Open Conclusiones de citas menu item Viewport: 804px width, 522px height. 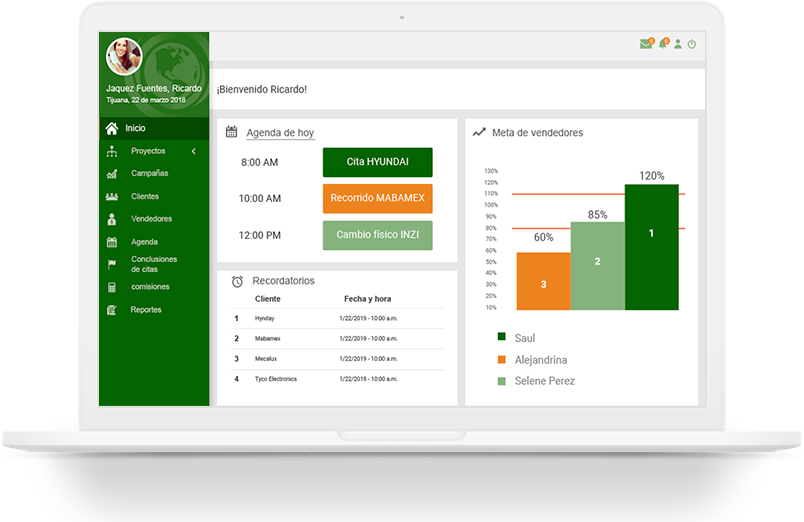tap(153, 264)
